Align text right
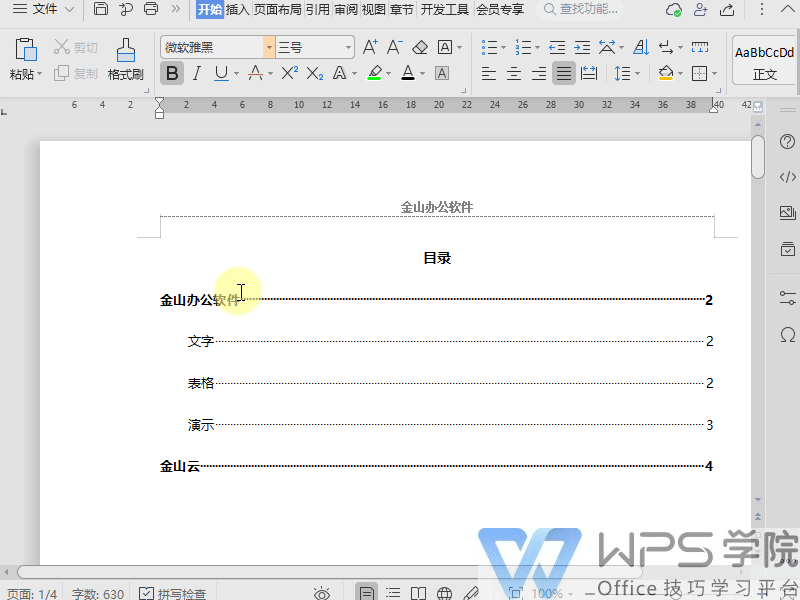The image size is (800, 600). click(x=539, y=73)
